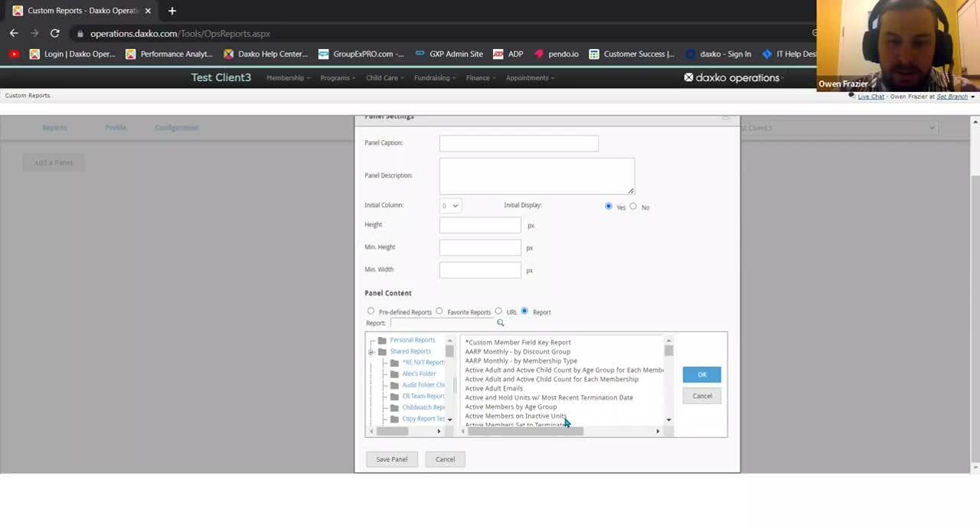Select the Active Adult Emails report

(495, 388)
